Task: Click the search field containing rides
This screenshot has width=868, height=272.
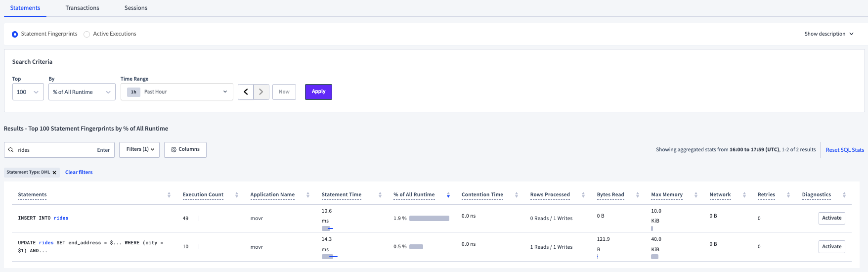Action: pyautogui.click(x=54, y=150)
